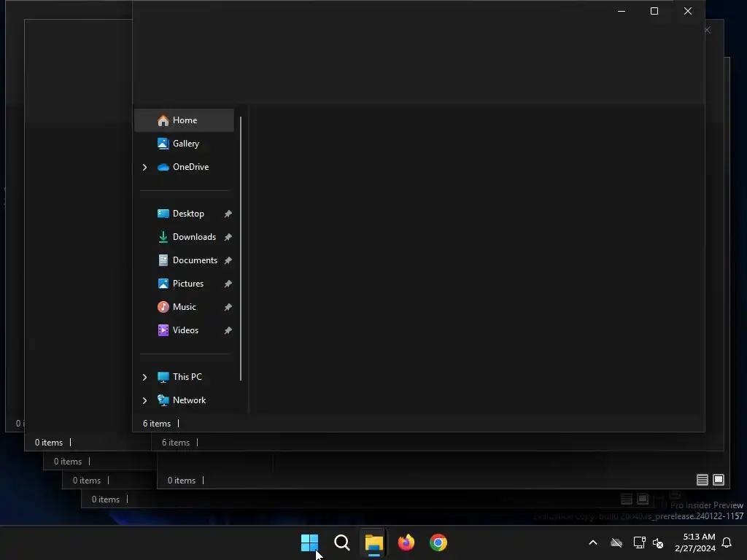This screenshot has width=747, height=560.
Task: Close the front File Explorer window
Action: tap(688, 11)
